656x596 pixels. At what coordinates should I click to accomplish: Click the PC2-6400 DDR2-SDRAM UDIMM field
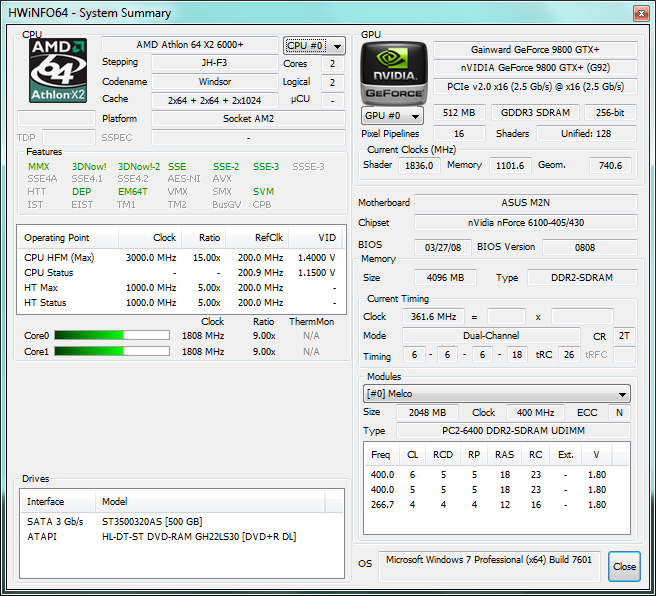513,431
